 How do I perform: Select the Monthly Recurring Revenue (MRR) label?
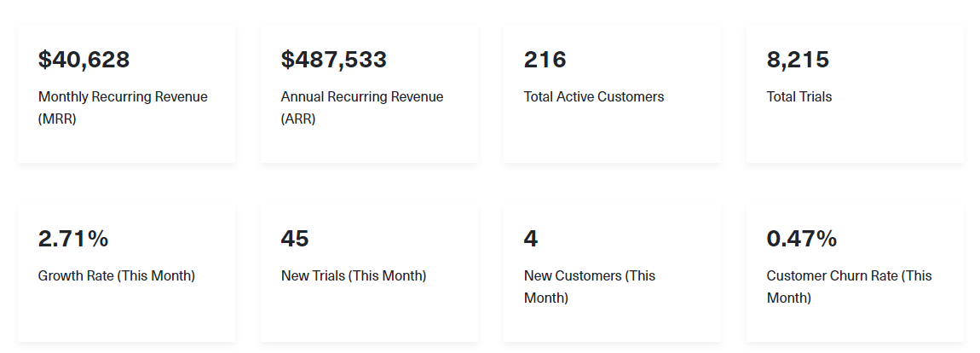[123, 107]
